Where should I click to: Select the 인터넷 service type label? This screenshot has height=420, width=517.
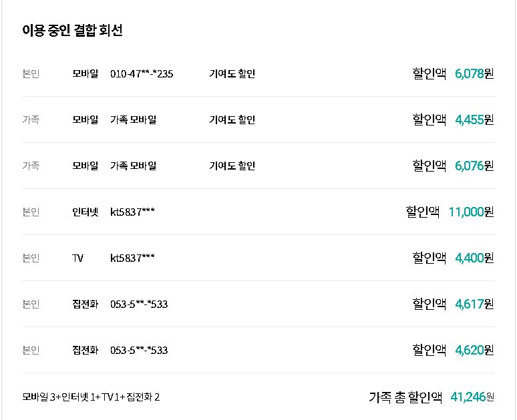(85, 212)
